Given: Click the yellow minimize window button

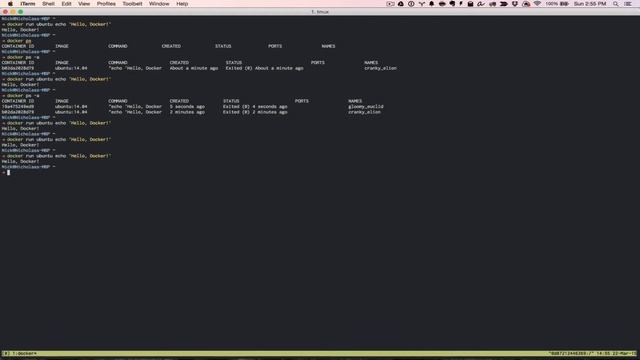Looking at the screenshot, I should pyautogui.click(x=13, y=12).
